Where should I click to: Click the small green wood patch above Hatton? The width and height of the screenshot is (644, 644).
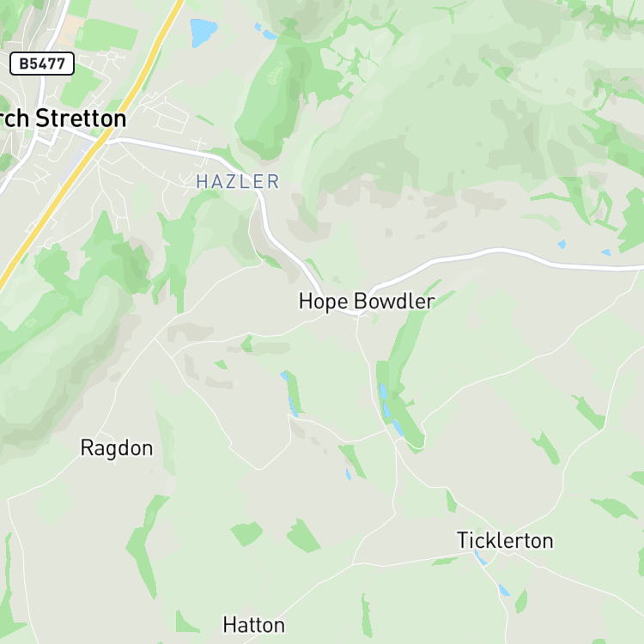(x=246, y=533)
